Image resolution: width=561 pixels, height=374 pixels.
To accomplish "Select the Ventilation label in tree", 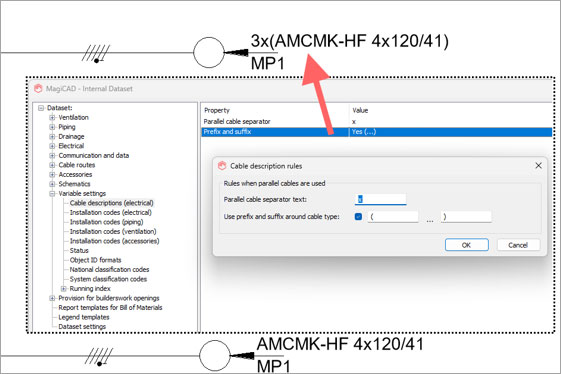I will (73, 117).
